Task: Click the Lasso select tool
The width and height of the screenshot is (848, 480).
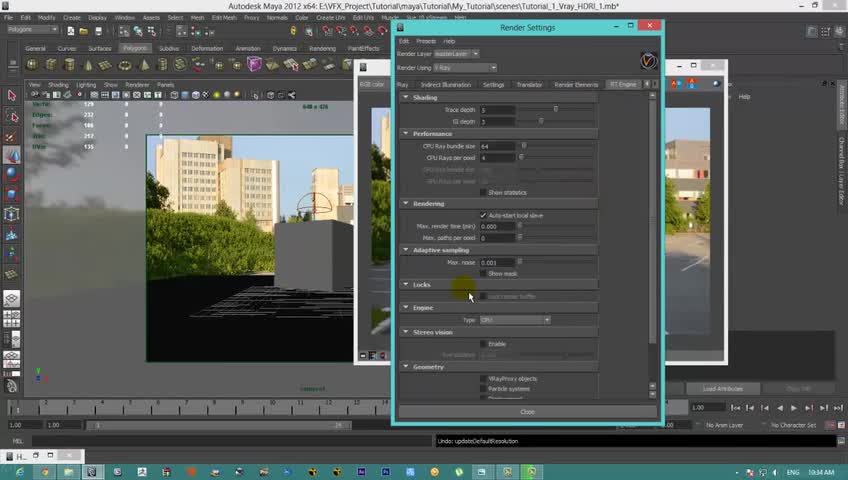Action: [12, 116]
